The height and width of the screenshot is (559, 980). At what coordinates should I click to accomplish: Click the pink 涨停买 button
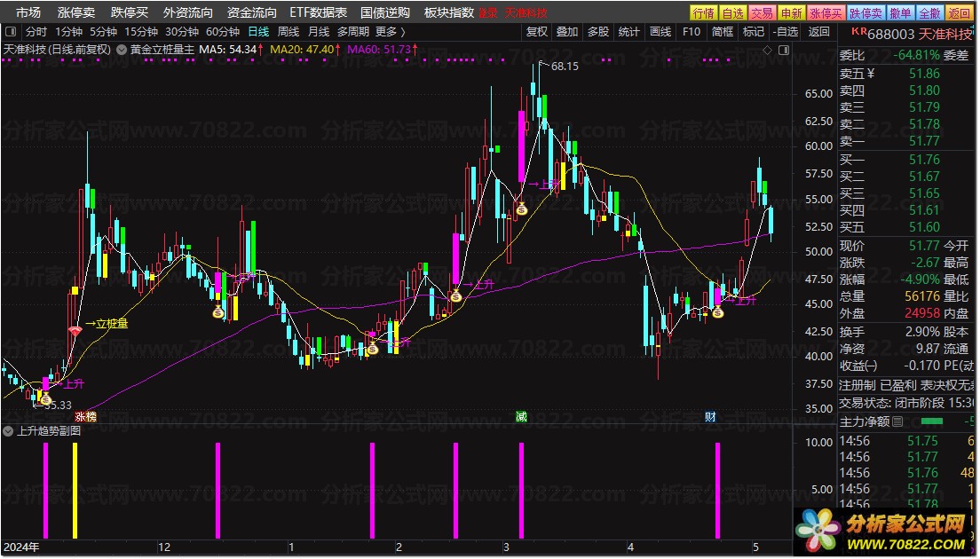point(826,12)
